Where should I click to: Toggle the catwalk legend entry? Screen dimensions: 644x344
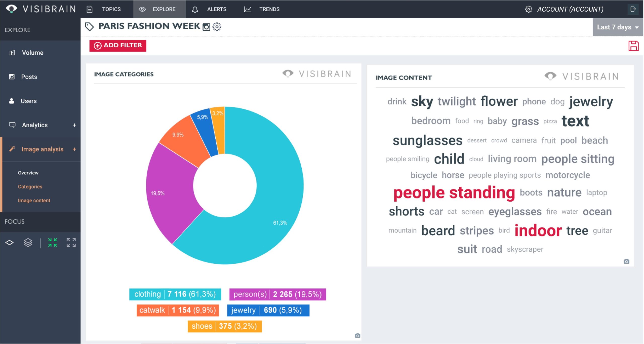coord(178,310)
